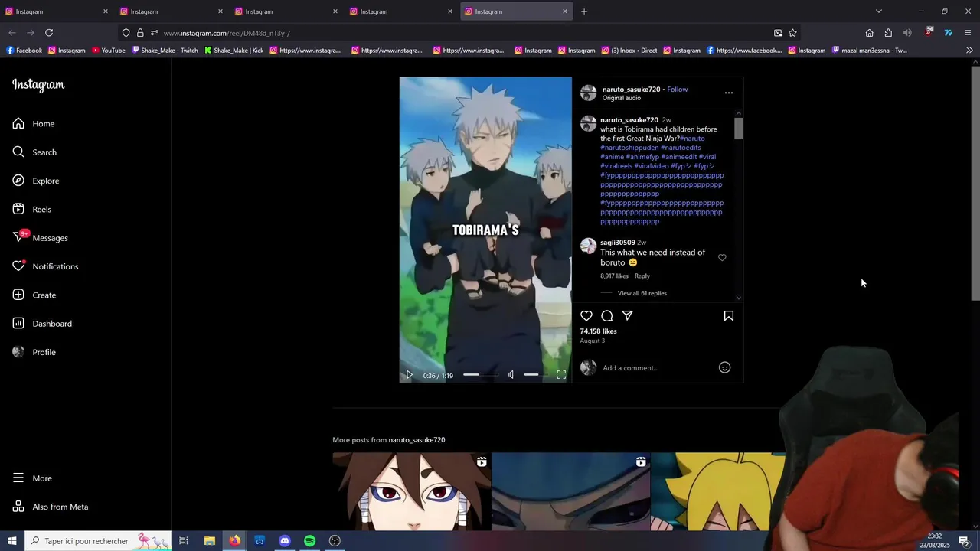View site info with the padlock icon
This screenshot has width=980, height=551.
[140, 33]
